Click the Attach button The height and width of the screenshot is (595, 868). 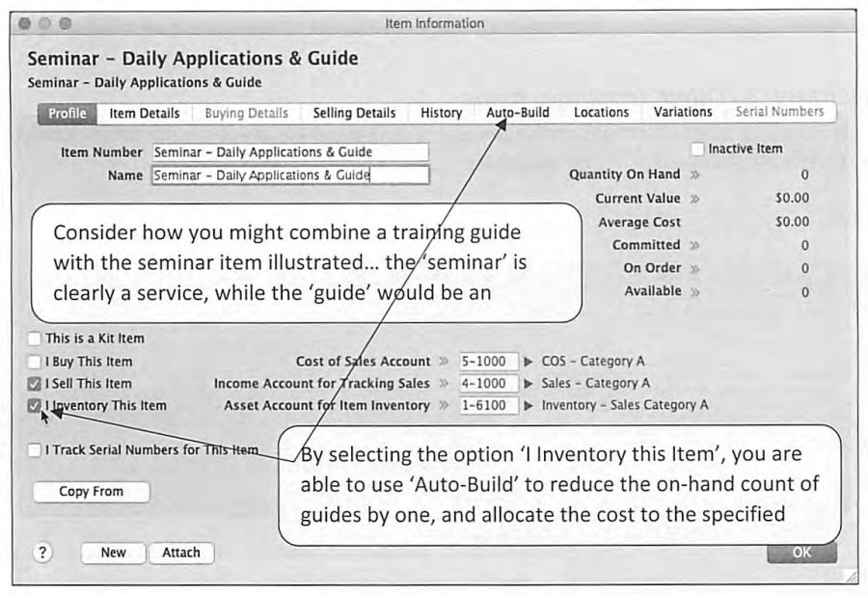click(181, 553)
